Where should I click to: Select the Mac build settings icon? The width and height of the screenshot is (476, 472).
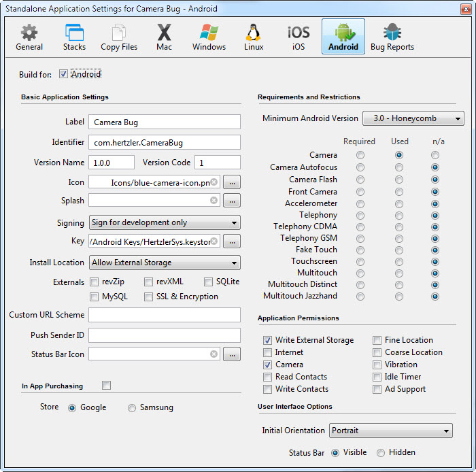coord(164,37)
